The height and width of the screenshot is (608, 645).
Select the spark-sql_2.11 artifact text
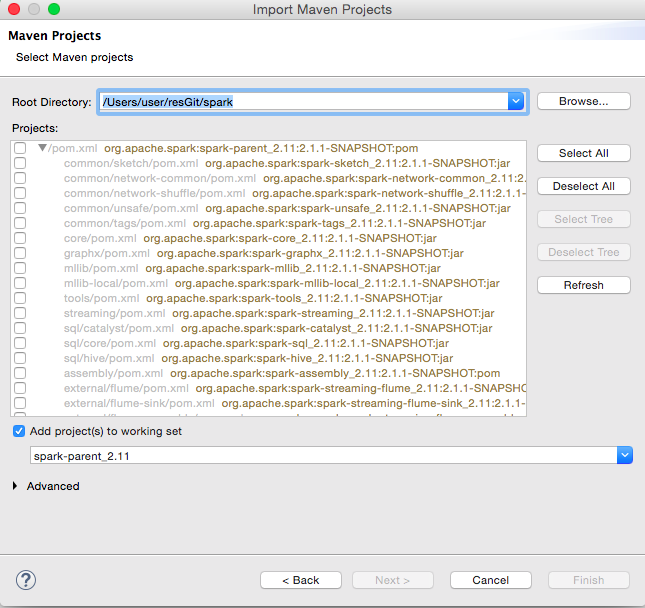tap(306, 343)
